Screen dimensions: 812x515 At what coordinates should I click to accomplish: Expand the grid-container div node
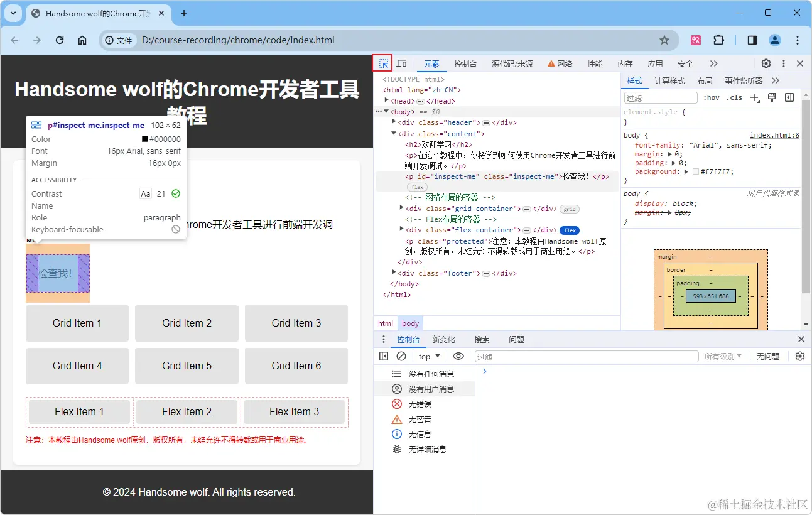(x=402, y=208)
